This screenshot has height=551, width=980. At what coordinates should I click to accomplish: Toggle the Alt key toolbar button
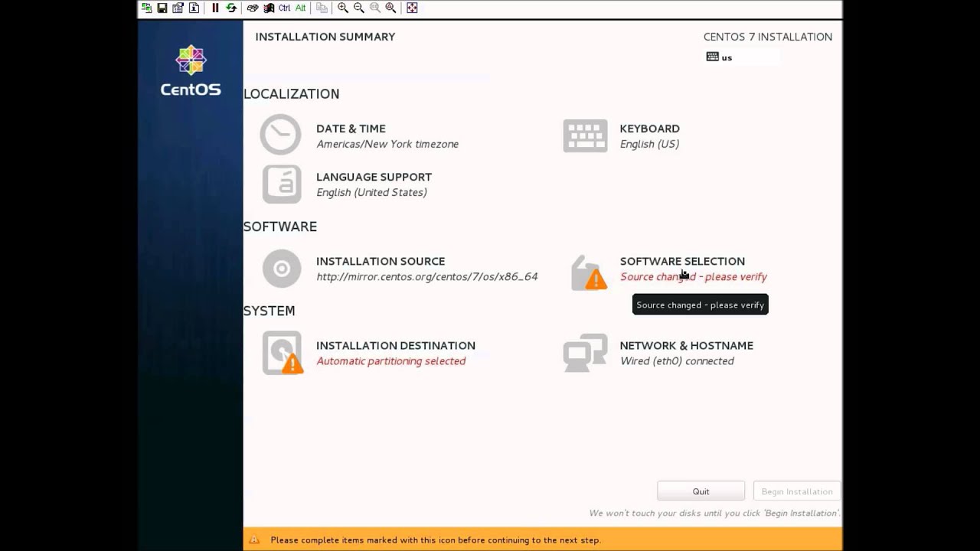pos(300,8)
